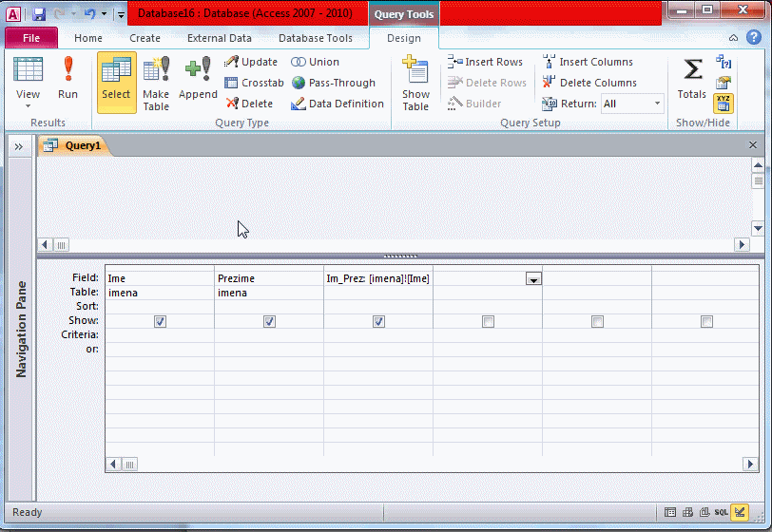This screenshot has height=532, width=772.
Task: Click the Run query icon
Action: point(68,78)
